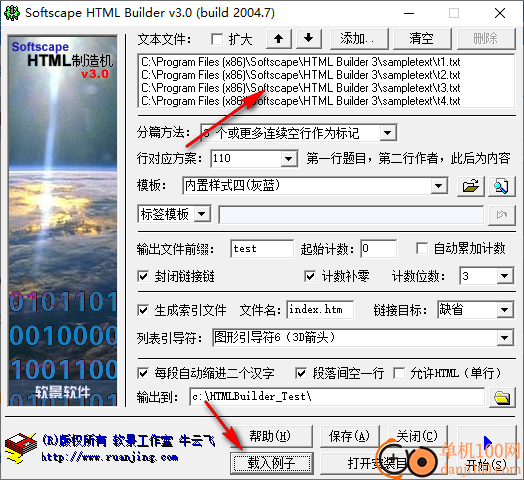Enable 自动累加计数 checkbox
Image resolution: width=524 pixels, height=480 pixels.
422,249
